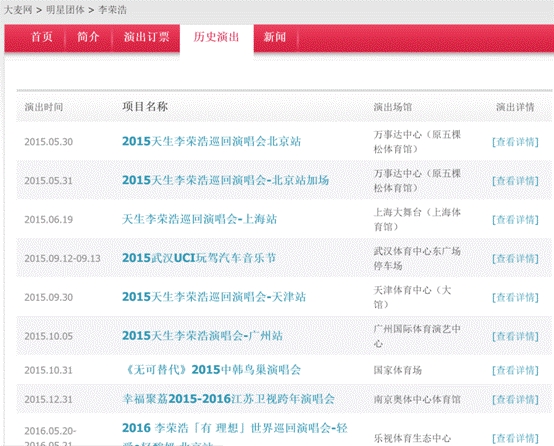Click the date 2015.09.12-09.13
This screenshot has width=554, height=446.
(x=63, y=259)
